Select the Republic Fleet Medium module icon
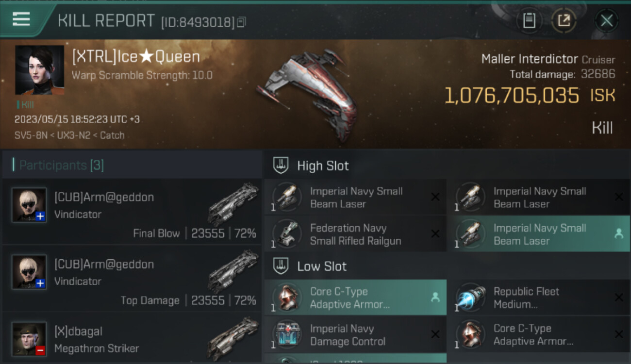The width and height of the screenshot is (631, 364). [x=470, y=298]
